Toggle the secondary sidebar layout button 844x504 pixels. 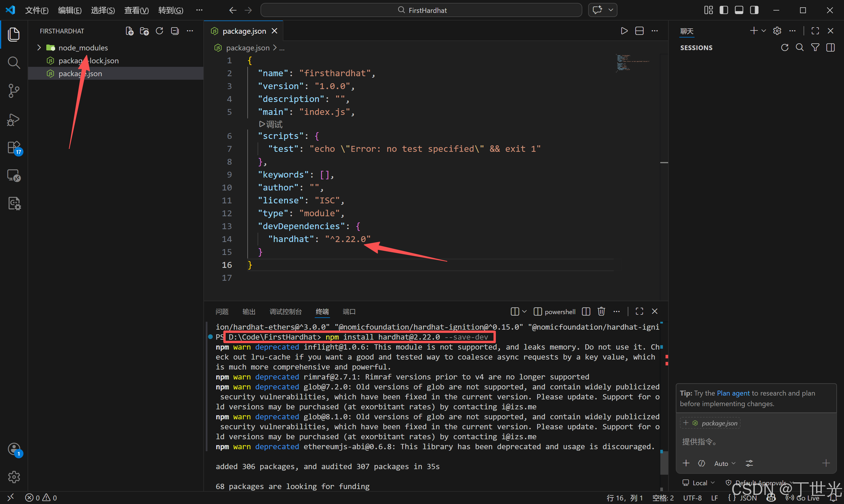pyautogui.click(x=754, y=10)
